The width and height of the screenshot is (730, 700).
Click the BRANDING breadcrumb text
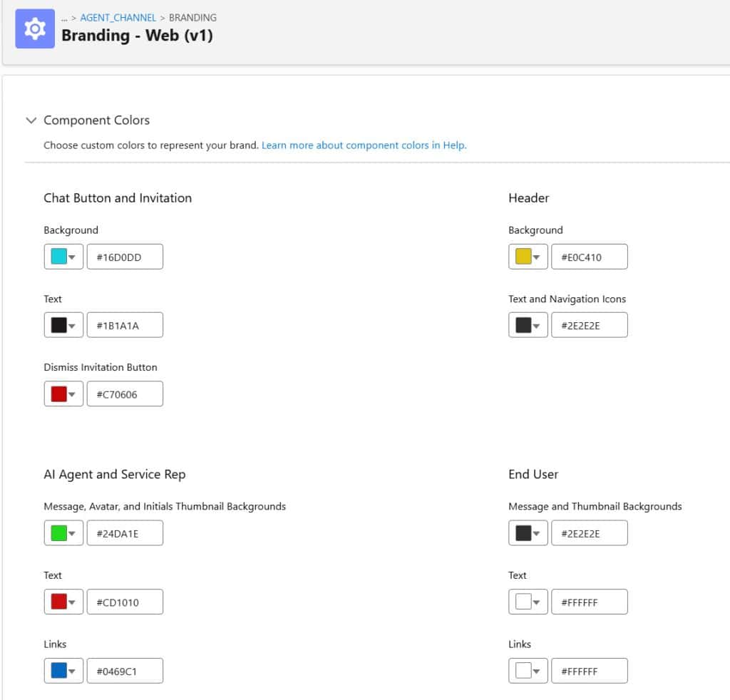click(x=192, y=18)
